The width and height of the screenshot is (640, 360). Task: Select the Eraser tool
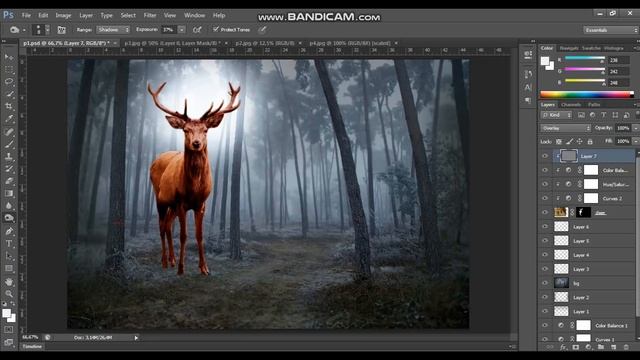9,181
